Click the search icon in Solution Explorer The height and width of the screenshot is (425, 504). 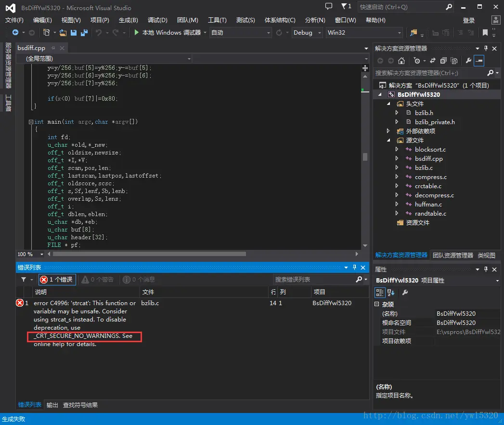[490, 73]
